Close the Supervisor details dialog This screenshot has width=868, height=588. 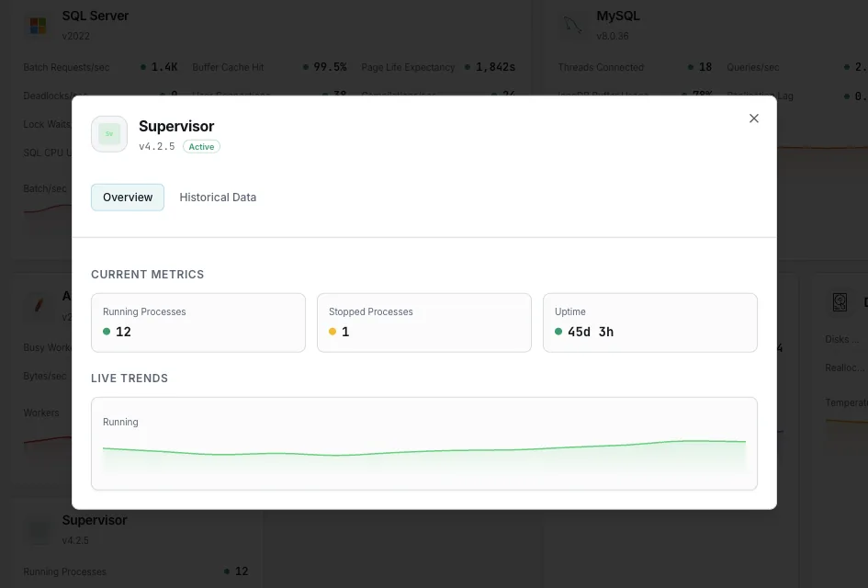753,119
